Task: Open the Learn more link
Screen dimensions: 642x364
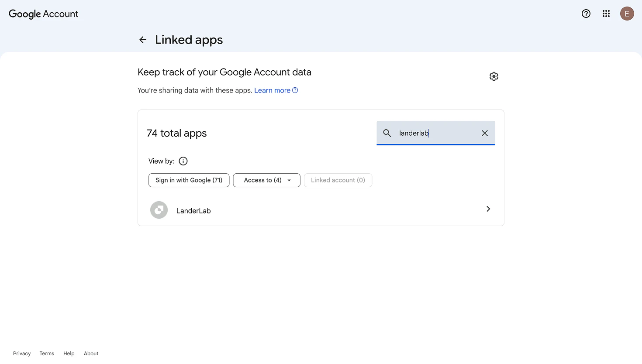Action: click(x=272, y=90)
